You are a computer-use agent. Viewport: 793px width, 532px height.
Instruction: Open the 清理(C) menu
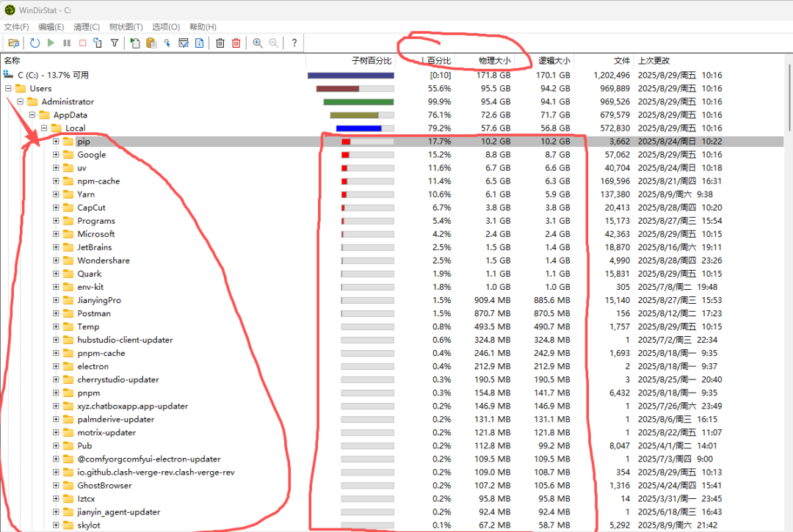click(87, 27)
